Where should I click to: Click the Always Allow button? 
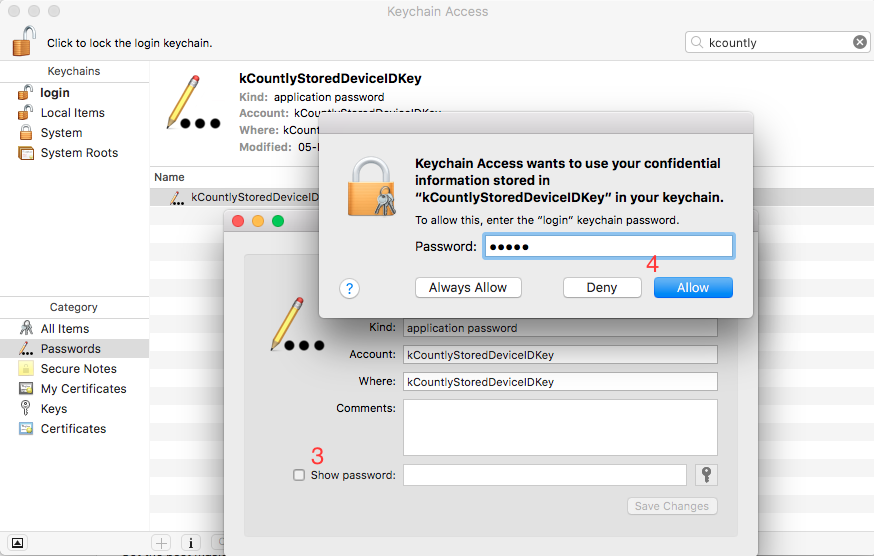468,288
